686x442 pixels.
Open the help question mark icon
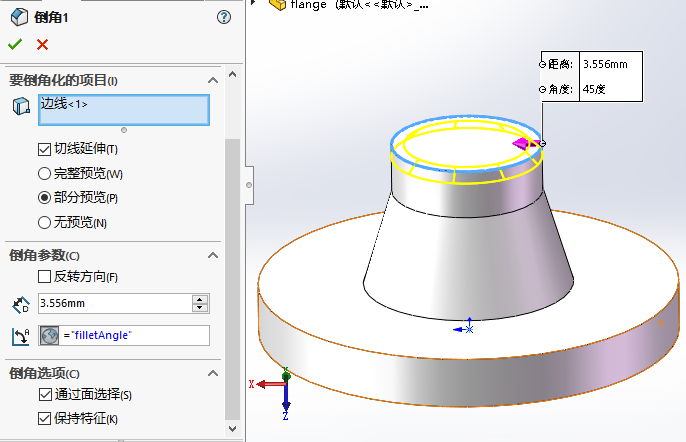223,17
